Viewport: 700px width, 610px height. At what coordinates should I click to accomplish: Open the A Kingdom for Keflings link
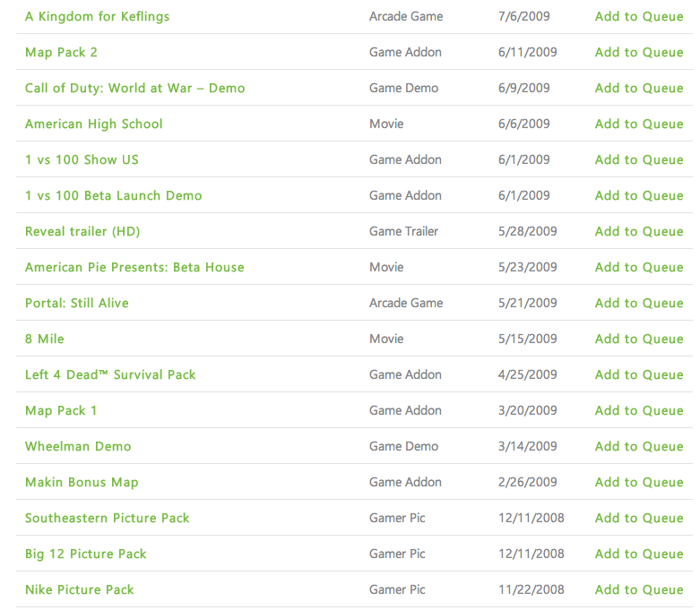(98, 16)
